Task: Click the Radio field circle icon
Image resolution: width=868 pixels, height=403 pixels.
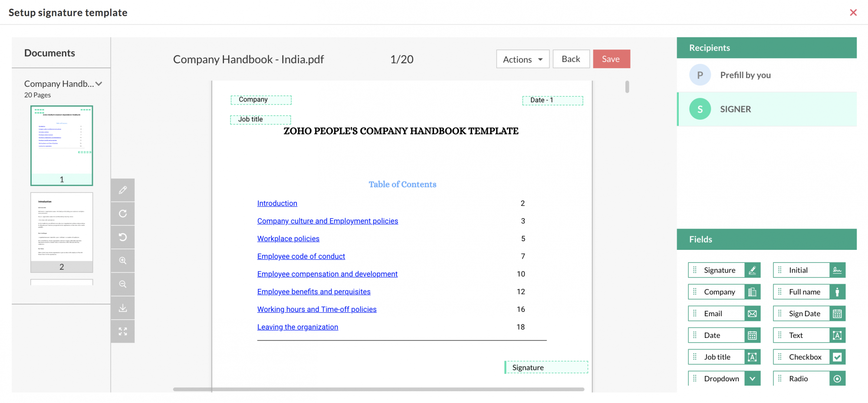Action: (837, 379)
